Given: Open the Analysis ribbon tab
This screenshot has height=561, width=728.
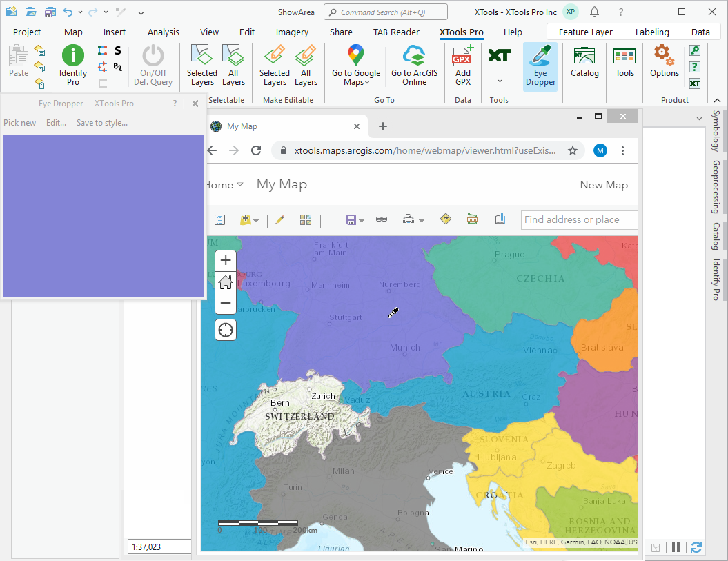Looking at the screenshot, I should pos(163,32).
